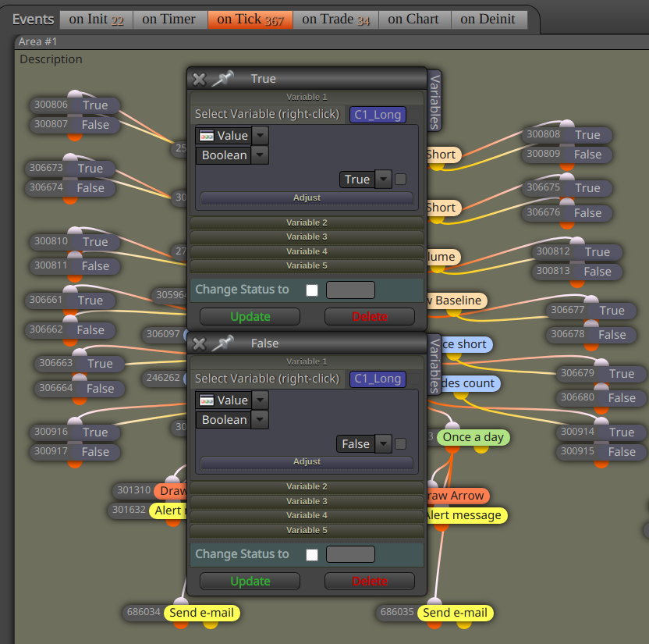649x644 pixels.
Task: Toggle checkbox next to C1_Long in True dialog
Action: coord(413,115)
